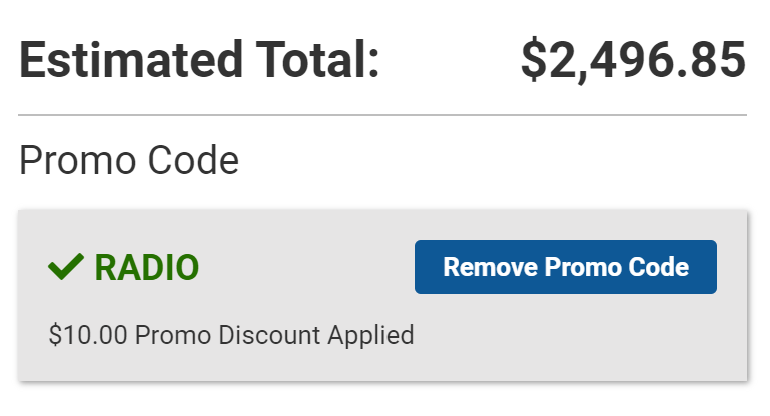Select the applied RADIO promo code text
This screenshot has width=770, height=416.
tap(146, 268)
